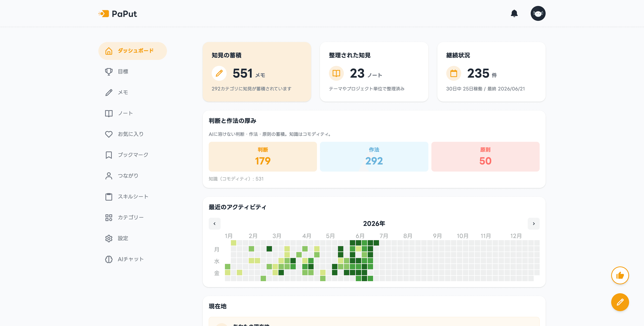Click the floating orange pencil create button
The image size is (644, 326).
[620, 302]
